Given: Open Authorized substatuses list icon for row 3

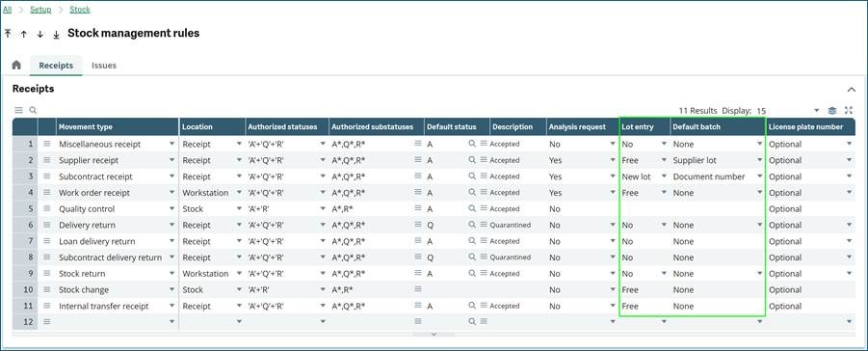Looking at the screenshot, I should coord(418,176).
